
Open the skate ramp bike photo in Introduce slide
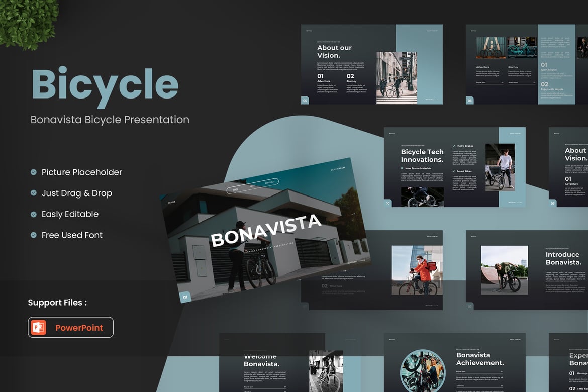coord(505,270)
